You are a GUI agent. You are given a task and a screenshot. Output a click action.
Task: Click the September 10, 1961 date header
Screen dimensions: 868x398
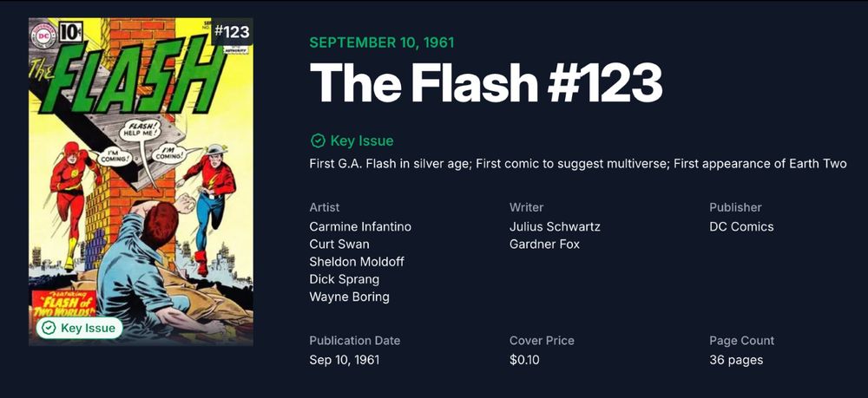(x=382, y=42)
